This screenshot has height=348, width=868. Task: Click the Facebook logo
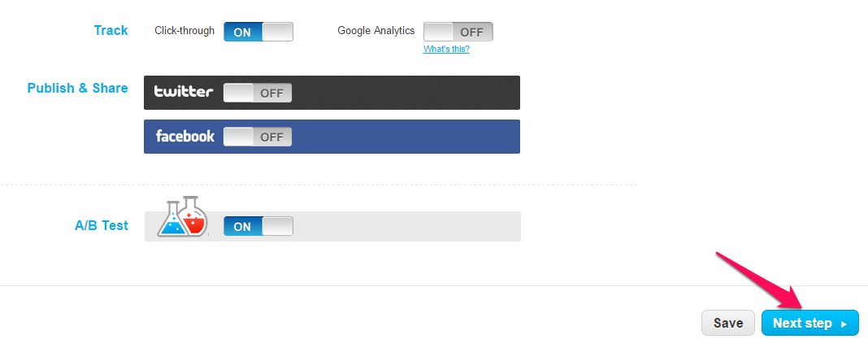click(x=185, y=136)
